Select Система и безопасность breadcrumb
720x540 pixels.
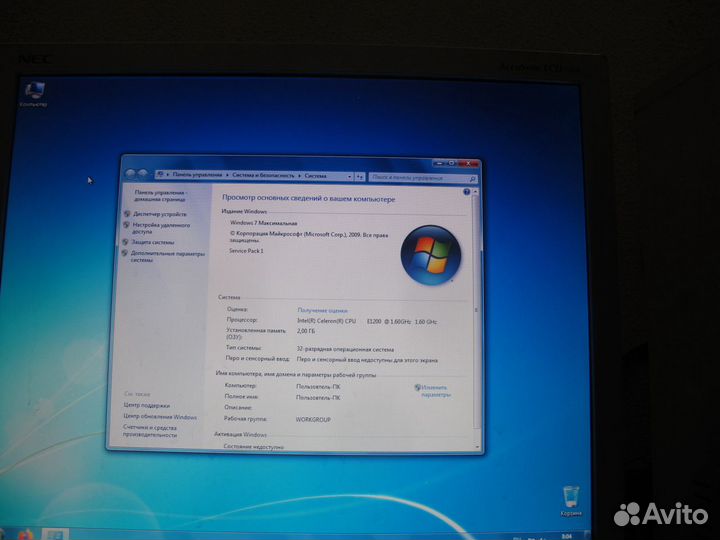263,175
